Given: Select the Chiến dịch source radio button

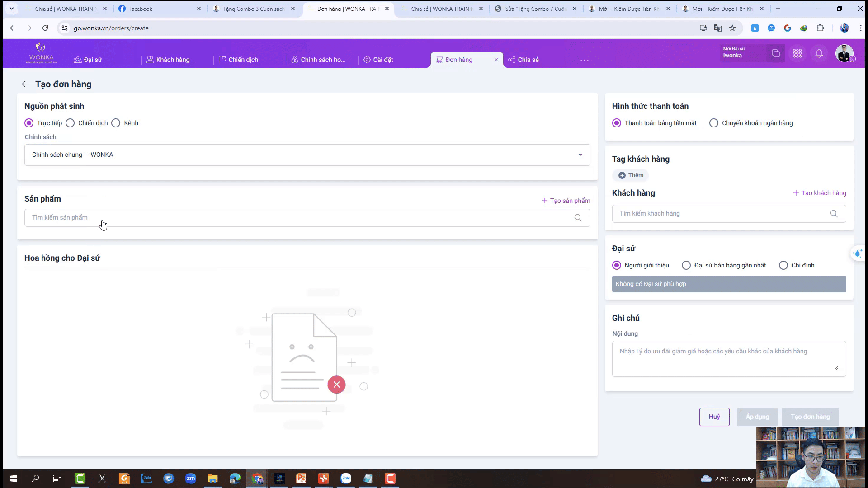Looking at the screenshot, I should 70,123.
